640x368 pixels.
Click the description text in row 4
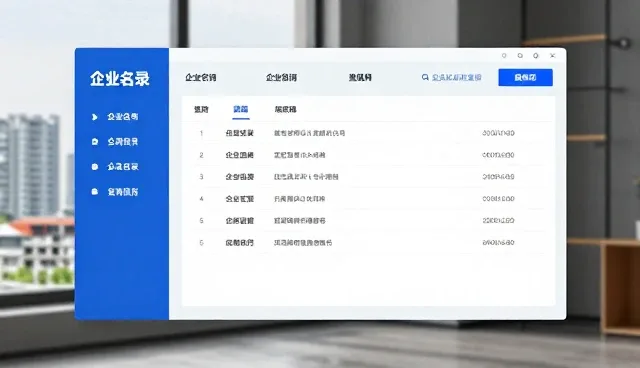[299, 199]
